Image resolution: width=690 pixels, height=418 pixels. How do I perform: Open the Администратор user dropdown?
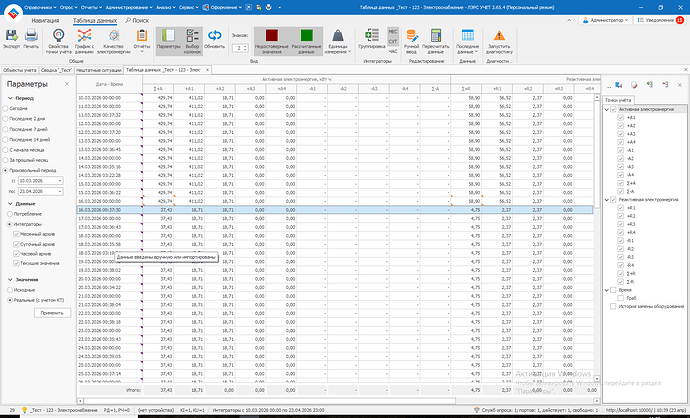tap(606, 19)
